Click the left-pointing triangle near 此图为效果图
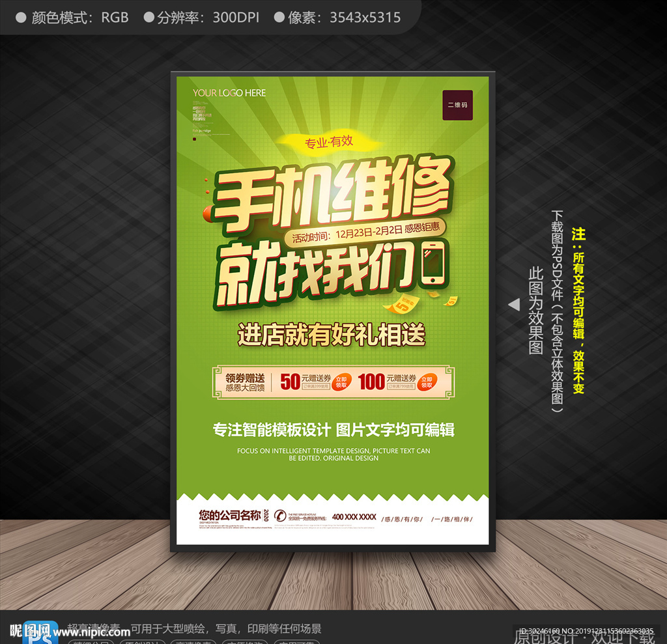Viewport: 667px width, 644px height. tap(515, 305)
